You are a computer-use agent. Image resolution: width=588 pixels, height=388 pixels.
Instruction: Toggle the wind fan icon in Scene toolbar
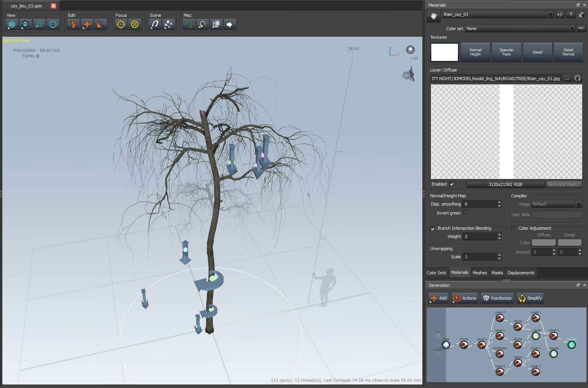168,24
